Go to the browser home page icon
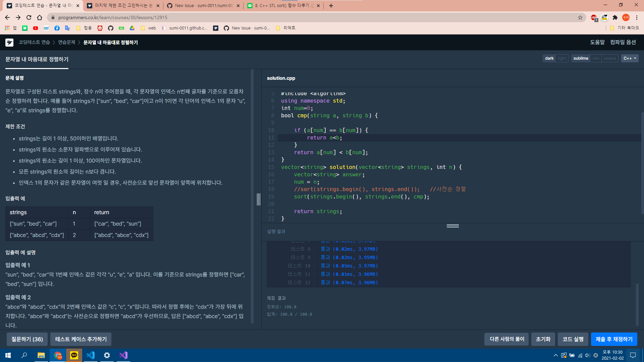 click(40, 17)
